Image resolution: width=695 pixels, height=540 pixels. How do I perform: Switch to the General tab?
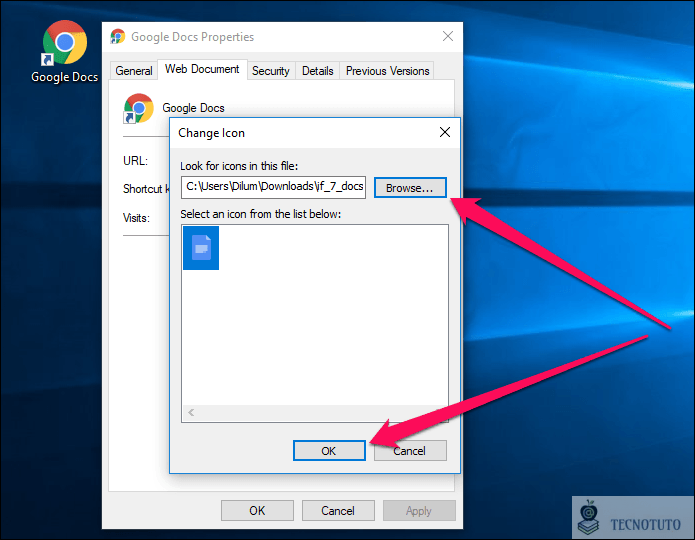tap(133, 70)
